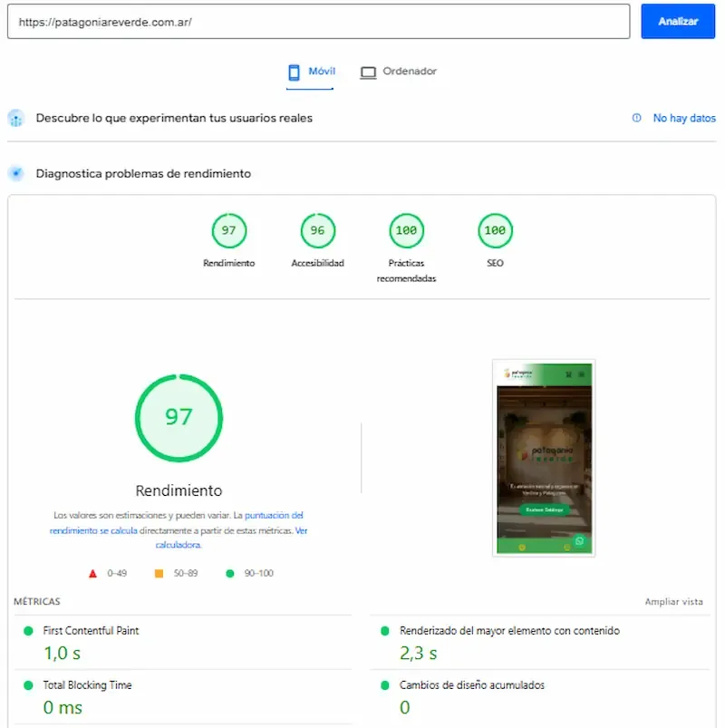This screenshot has width=725, height=728.
Task: Click the Prácticas recomendadas 100 circle
Action: point(405,230)
